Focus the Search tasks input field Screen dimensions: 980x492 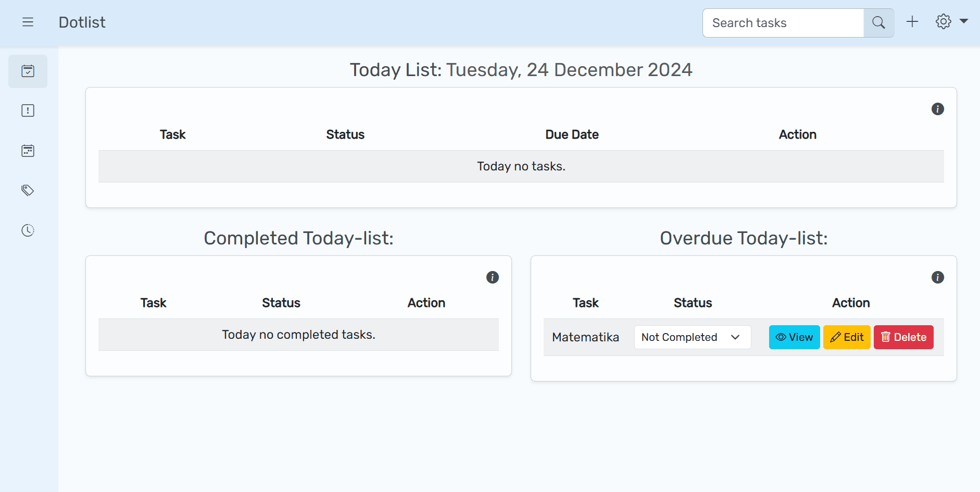(x=783, y=23)
